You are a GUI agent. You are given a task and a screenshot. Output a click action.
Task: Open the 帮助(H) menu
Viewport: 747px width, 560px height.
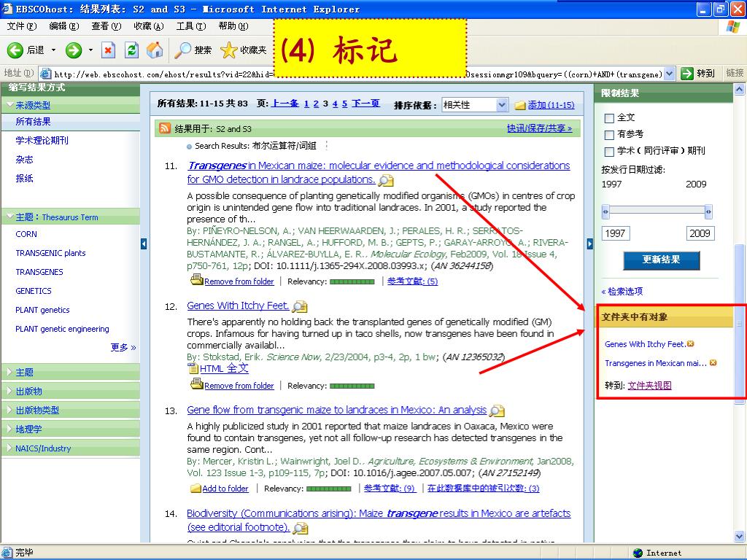point(233,26)
